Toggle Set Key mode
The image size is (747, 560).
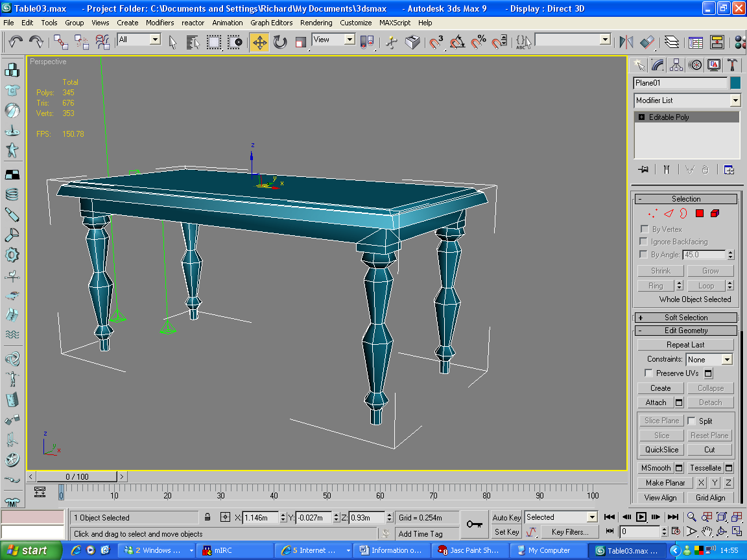pyautogui.click(x=506, y=532)
